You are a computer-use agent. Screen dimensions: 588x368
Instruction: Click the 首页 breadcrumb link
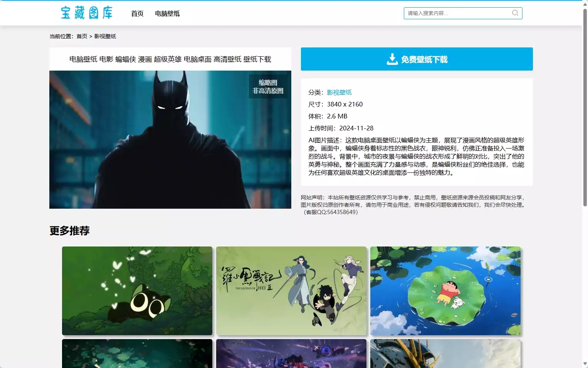pos(82,36)
